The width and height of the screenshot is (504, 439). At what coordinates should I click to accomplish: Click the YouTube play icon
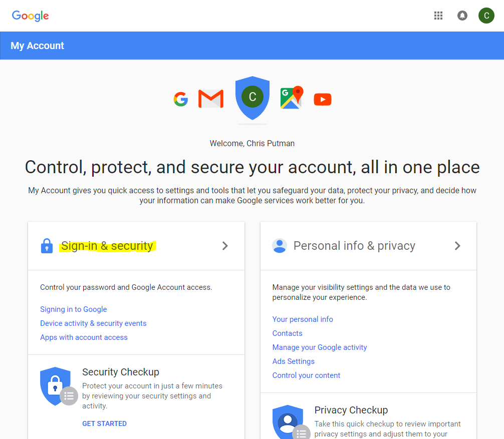323,99
